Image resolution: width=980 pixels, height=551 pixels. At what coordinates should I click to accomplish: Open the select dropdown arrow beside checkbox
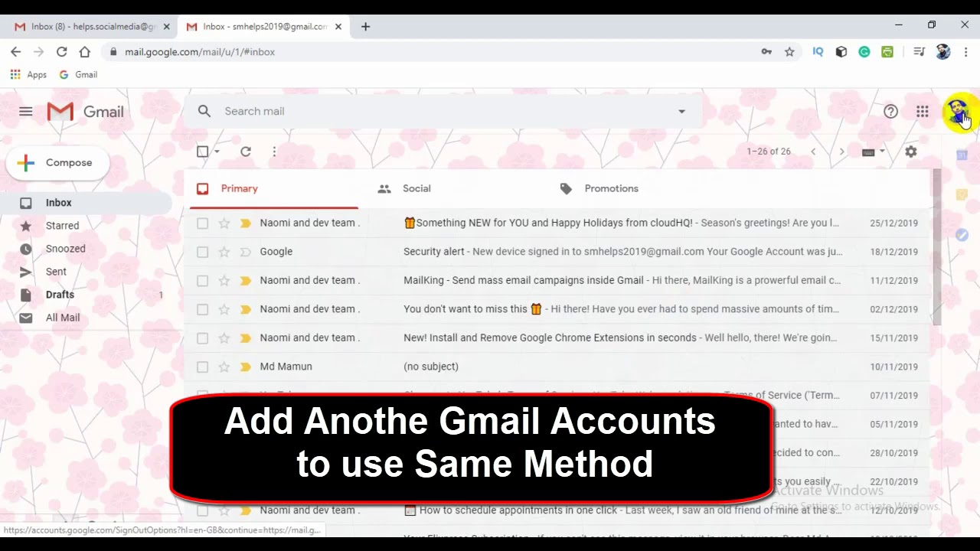tap(217, 152)
